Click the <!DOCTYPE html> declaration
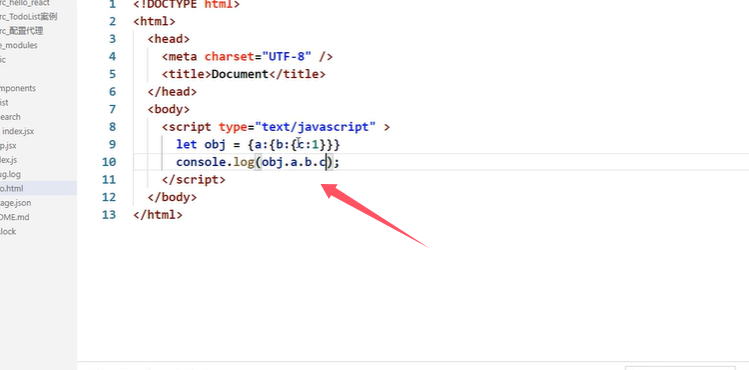749x370 pixels. (186, 5)
